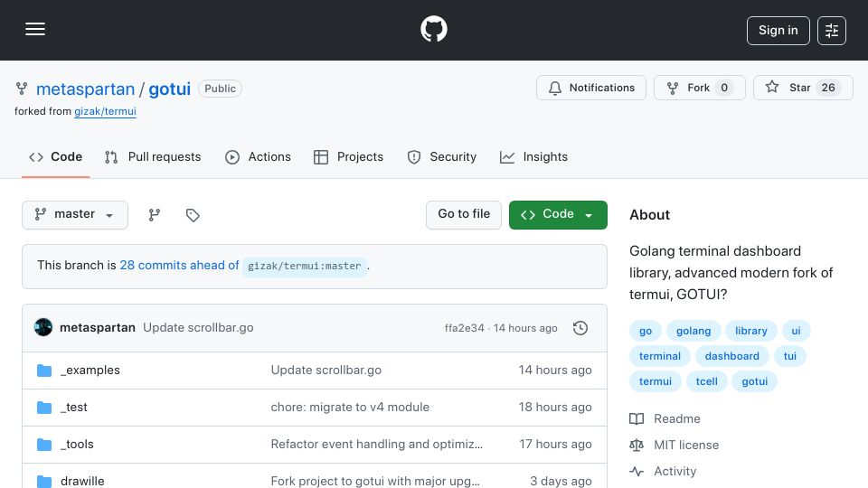Select the terminal topic tag
This screenshot has height=488, width=868.
(x=660, y=356)
